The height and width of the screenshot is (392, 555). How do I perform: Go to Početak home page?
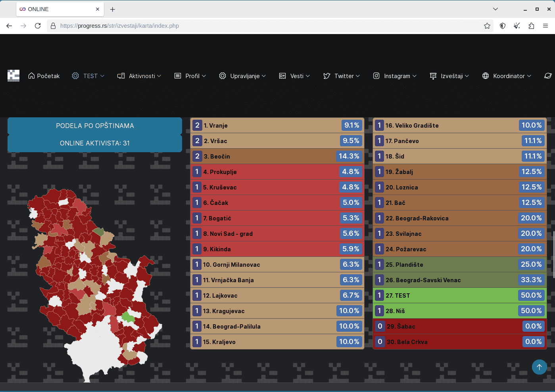coord(44,76)
